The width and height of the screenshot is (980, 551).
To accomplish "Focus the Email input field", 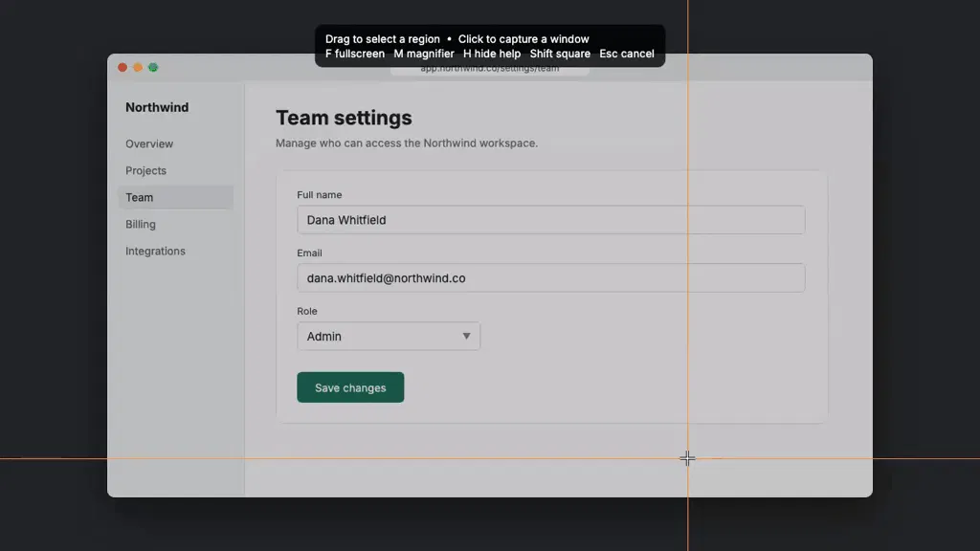I will pyautogui.click(x=550, y=278).
